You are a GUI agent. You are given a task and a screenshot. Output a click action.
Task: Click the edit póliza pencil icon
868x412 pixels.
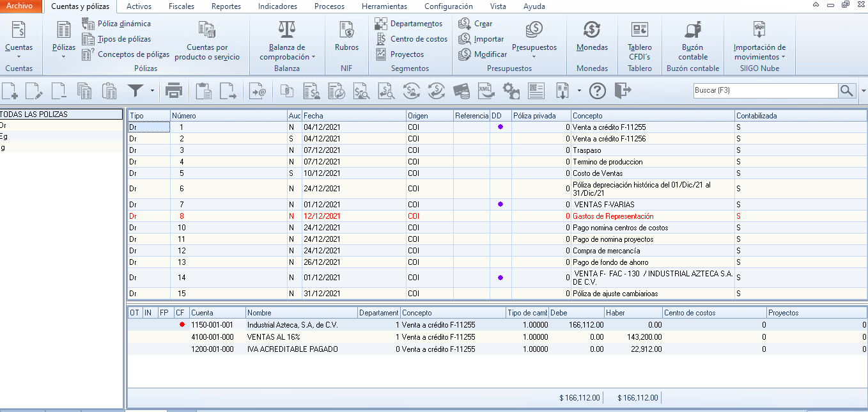[34, 91]
